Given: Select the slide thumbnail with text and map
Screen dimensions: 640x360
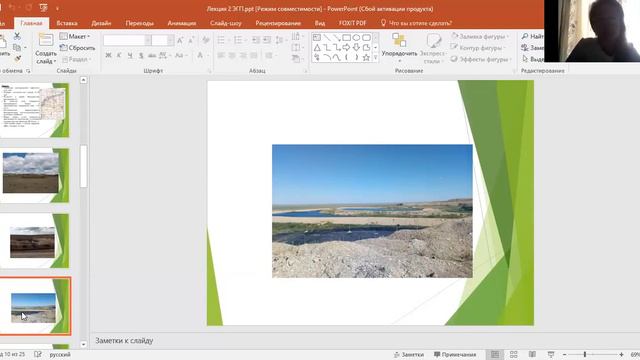Looking at the screenshot, I should click(x=35, y=110).
